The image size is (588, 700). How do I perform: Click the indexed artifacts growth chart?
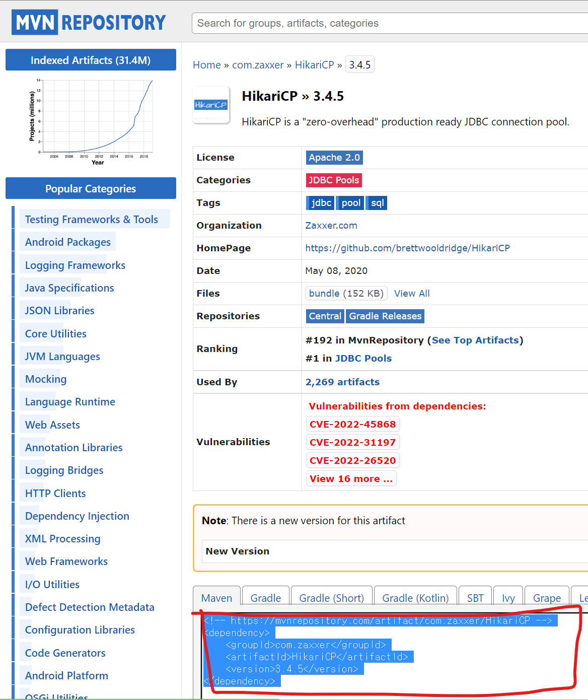(91, 122)
